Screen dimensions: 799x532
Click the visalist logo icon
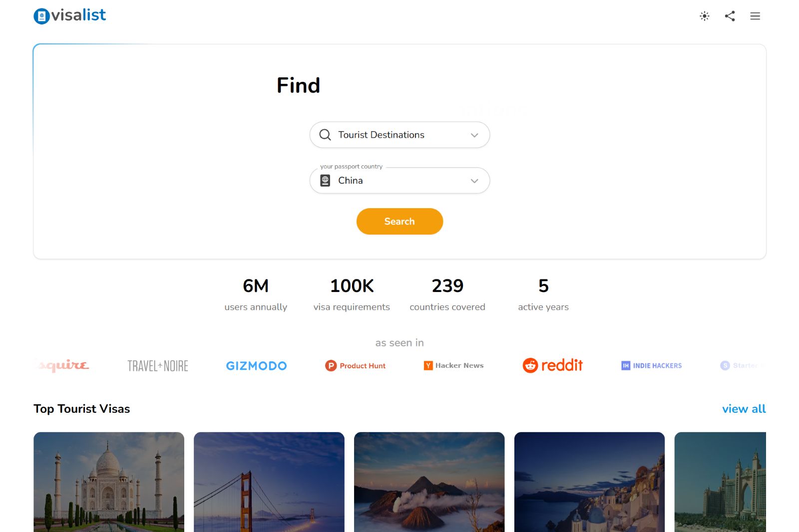click(x=42, y=16)
